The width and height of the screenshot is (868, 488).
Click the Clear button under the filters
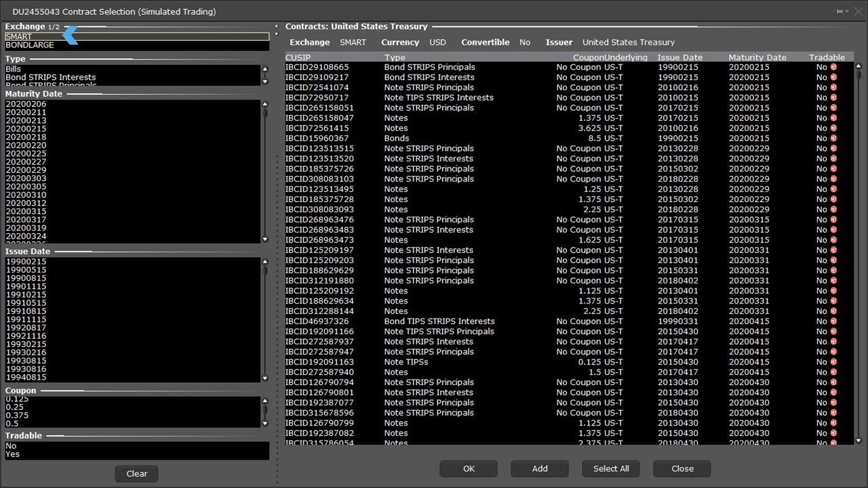pos(136,474)
